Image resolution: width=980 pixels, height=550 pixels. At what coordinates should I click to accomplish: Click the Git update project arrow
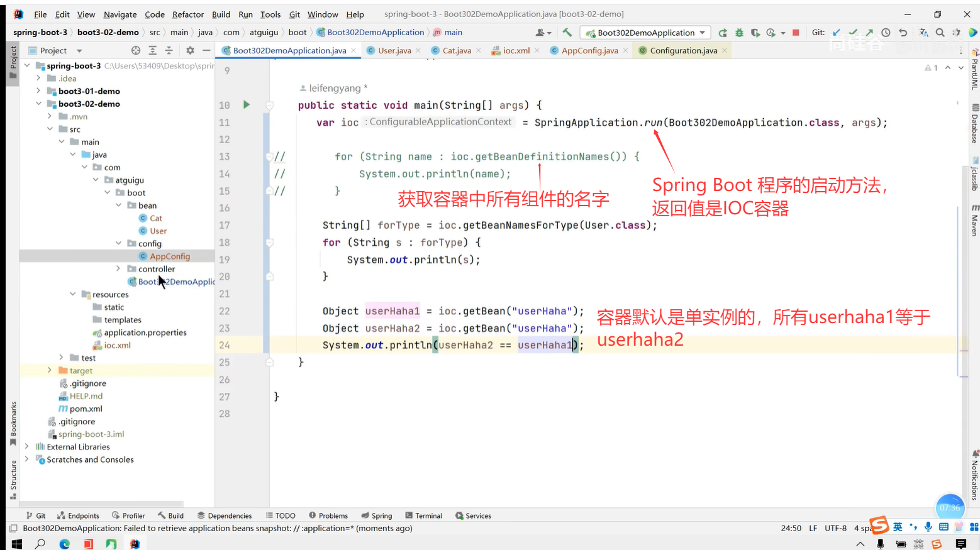(836, 33)
